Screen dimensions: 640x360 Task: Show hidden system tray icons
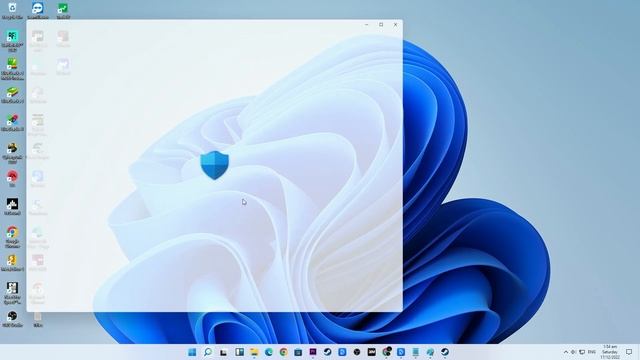click(566, 352)
